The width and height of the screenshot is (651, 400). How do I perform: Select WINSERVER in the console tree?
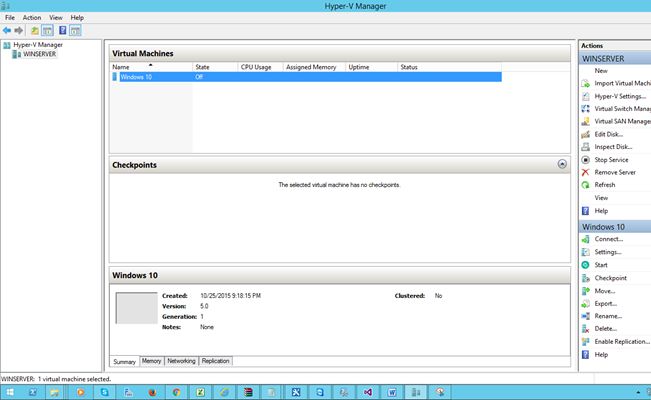tap(39, 54)
